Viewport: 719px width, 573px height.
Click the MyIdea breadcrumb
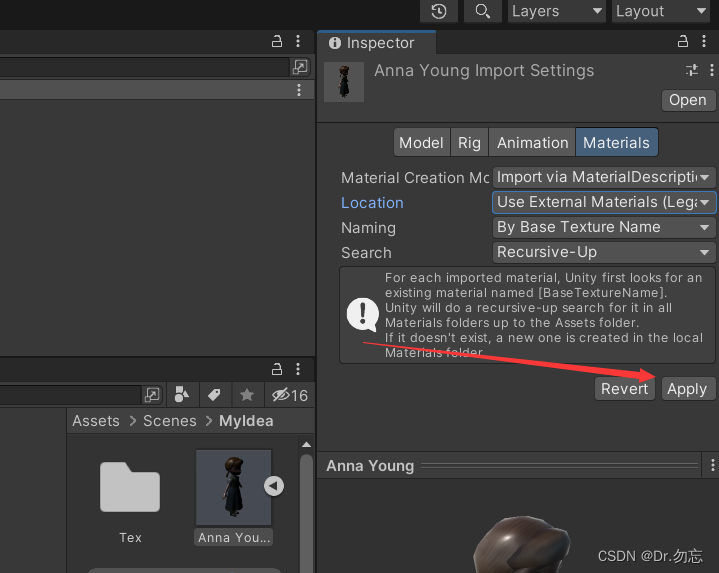(x=246, y=421)
